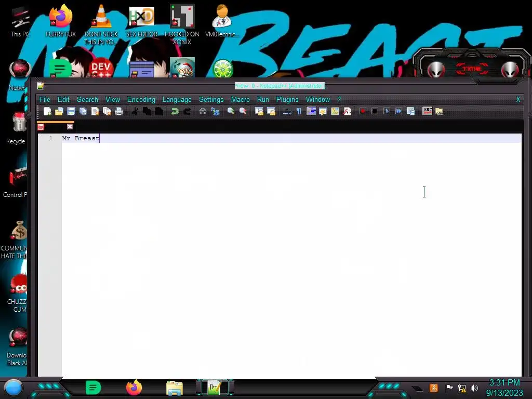Open the ? help menu
The height and width of the screenshot is (399, 532).
tap(339, 99)
